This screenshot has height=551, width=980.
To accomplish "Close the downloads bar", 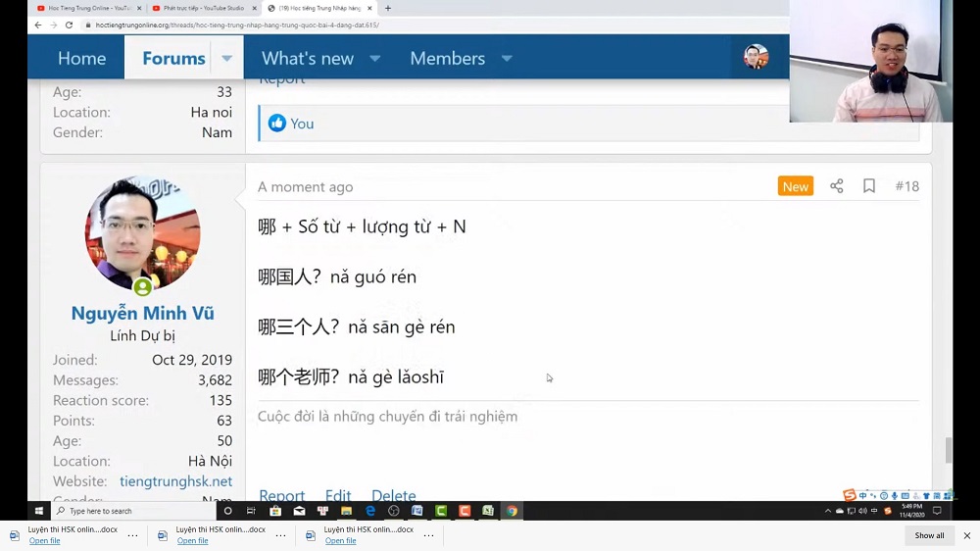I will coord(967,535).
